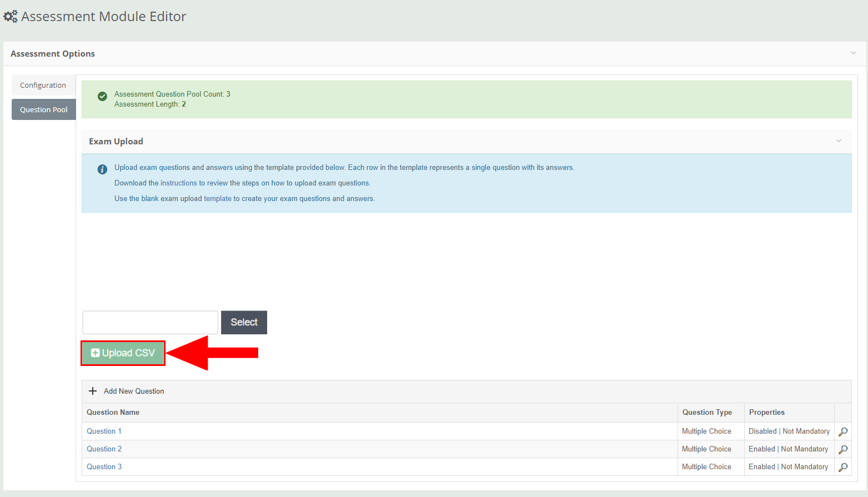
Task: Click the gears icon beside Assessment Module Editor
Action: [10, 16]
